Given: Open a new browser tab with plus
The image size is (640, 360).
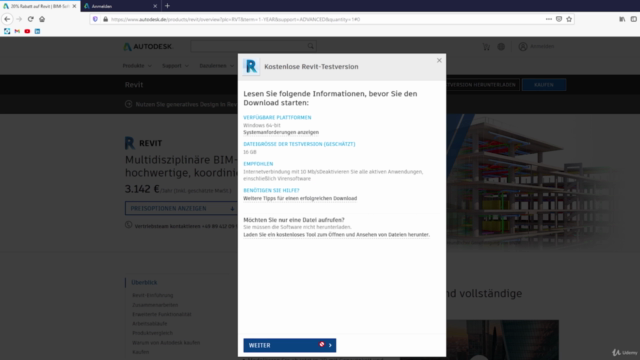Looking at the screenshot, I should click(x=167, y=6).
